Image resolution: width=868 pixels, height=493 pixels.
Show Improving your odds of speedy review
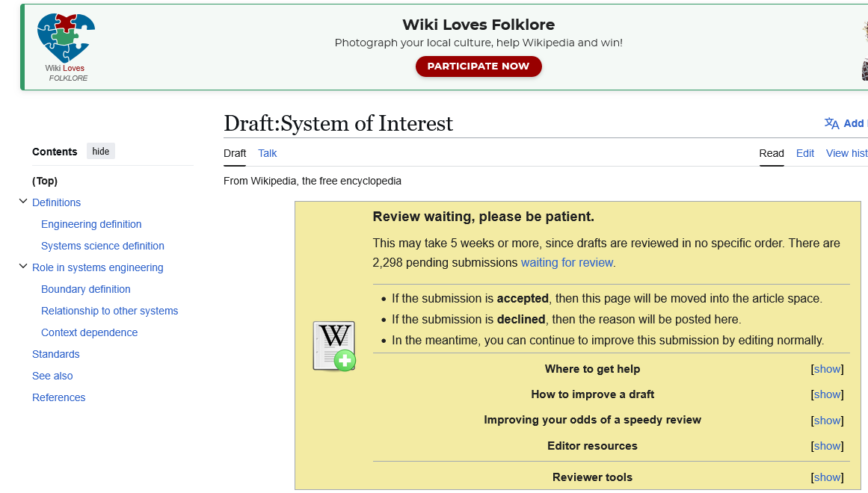pos(827,421)
